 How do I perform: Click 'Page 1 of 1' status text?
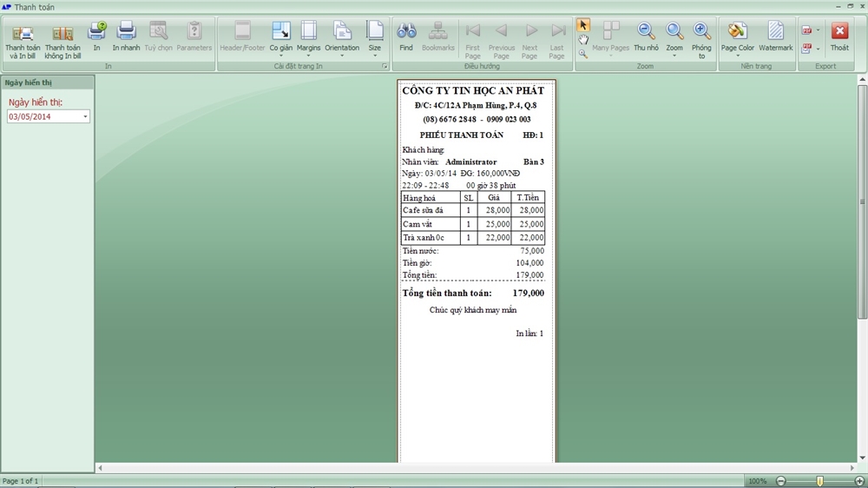pos(21,481)
